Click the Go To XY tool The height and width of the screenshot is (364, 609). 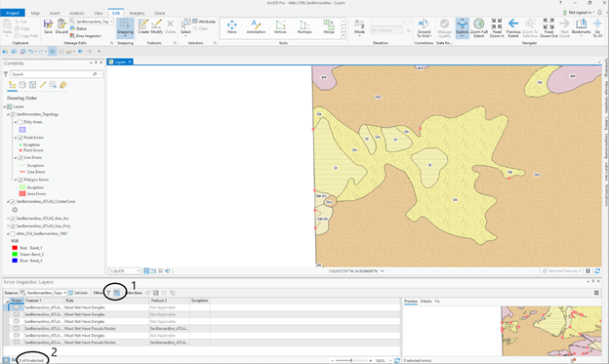(597, 27)
